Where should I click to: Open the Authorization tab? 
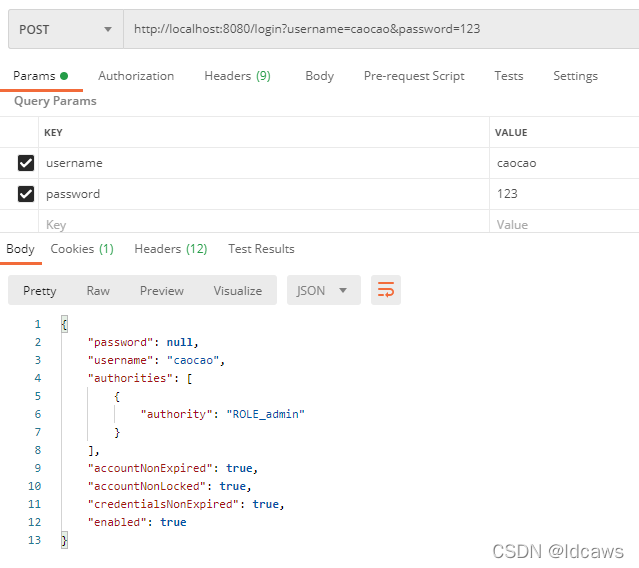pos(136,76)
